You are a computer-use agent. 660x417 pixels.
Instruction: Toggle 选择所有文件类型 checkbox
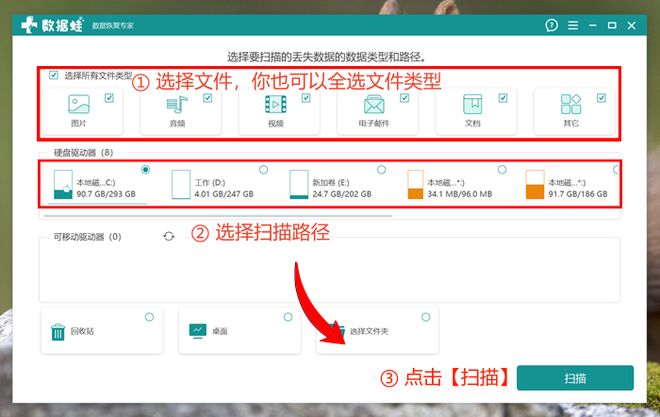pos(53,75)
